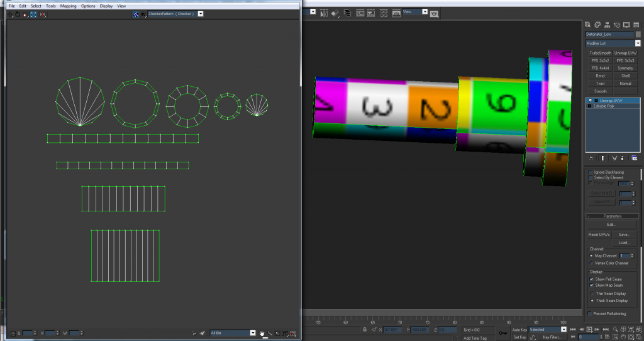Select the Move tool in UV editor
The image size is (644, 341).
10,13
